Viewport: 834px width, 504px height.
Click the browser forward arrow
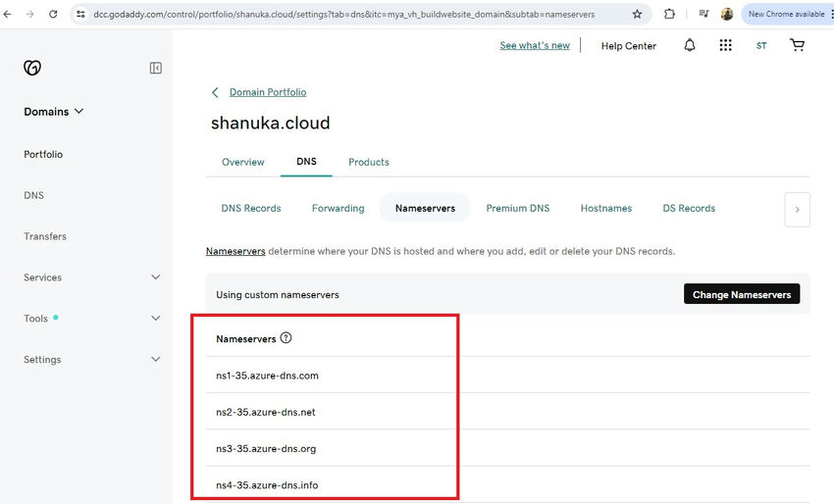click(x=29, y=14)
